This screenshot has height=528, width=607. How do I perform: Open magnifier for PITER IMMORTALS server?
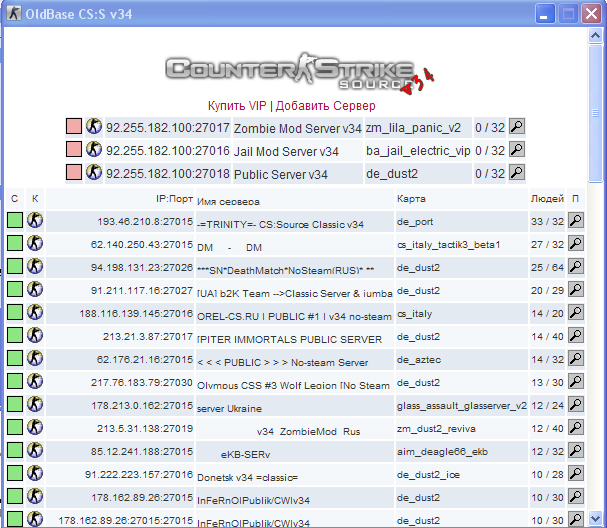tap(576, 336)
